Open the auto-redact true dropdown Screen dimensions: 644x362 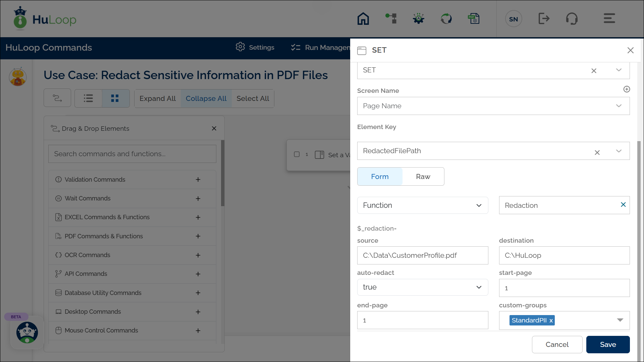pyautogui.click(x=422, y=287)
